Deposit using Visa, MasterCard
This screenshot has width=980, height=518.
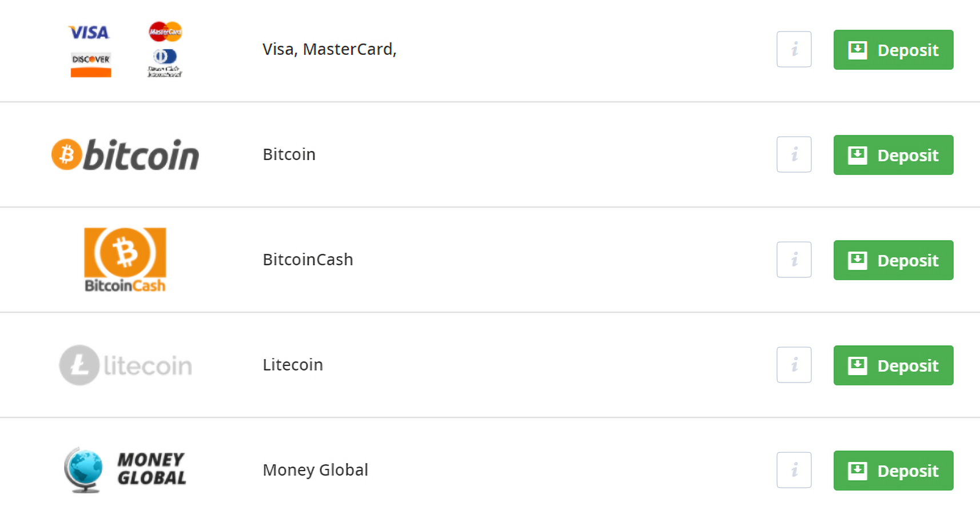(x=893, y=50)
